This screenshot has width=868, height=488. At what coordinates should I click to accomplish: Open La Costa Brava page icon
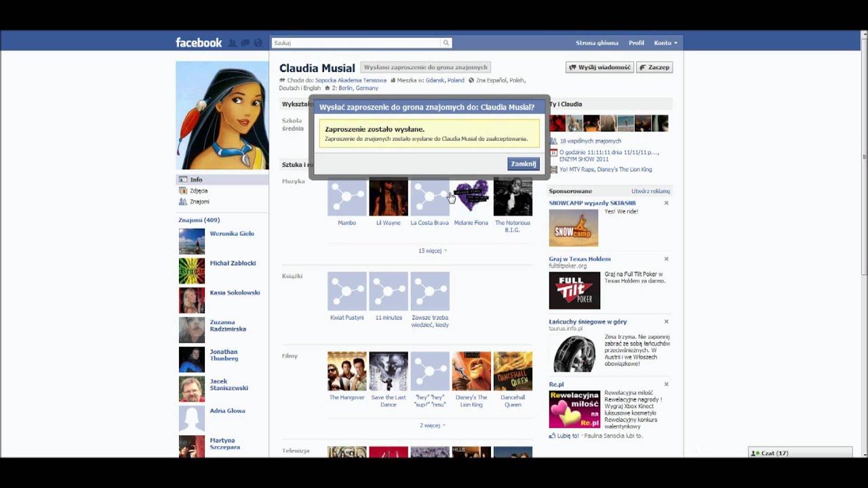pos(430,197)
